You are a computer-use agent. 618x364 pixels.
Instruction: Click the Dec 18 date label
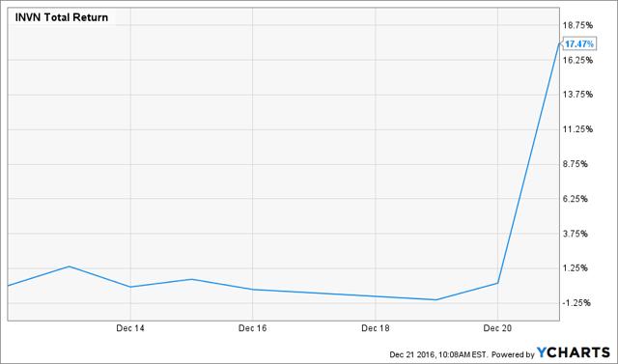(x=376, y=328)
